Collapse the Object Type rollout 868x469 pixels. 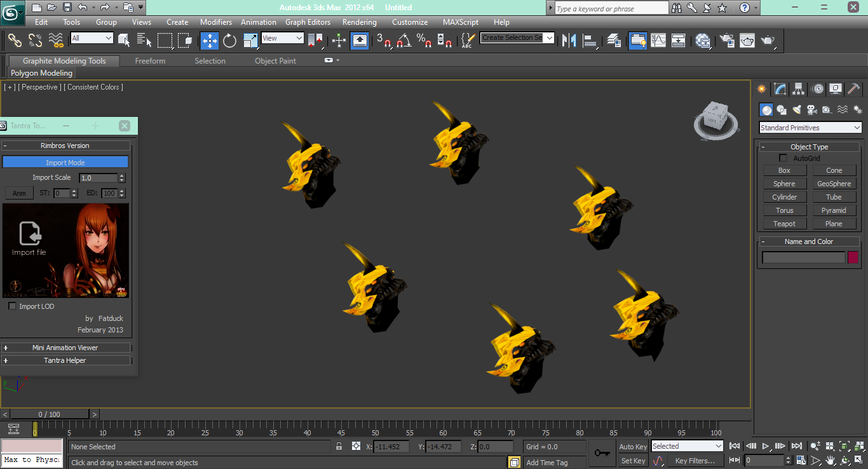pos(810,147)
